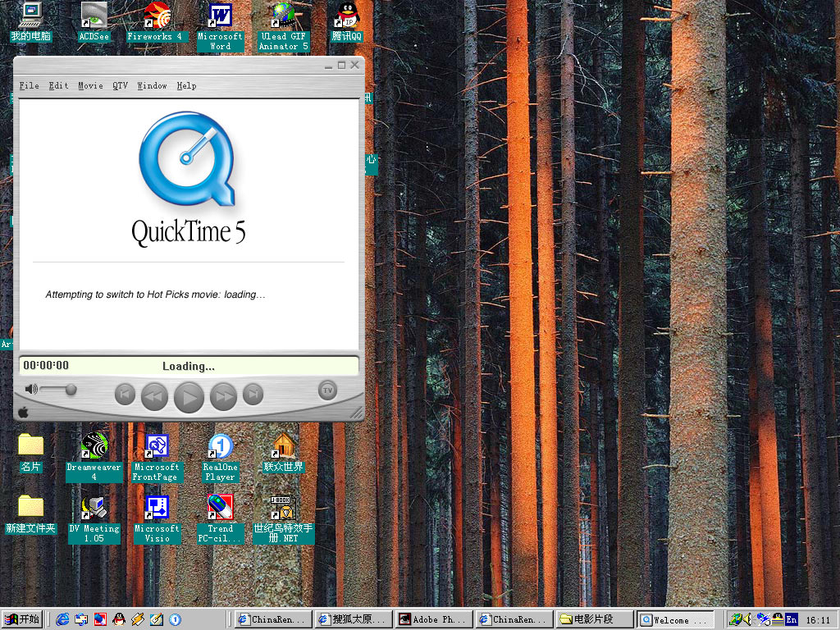Screen dimensions: 840x630
Task: Open QuickTime TV with the TV button
Action: coord(328,390)
